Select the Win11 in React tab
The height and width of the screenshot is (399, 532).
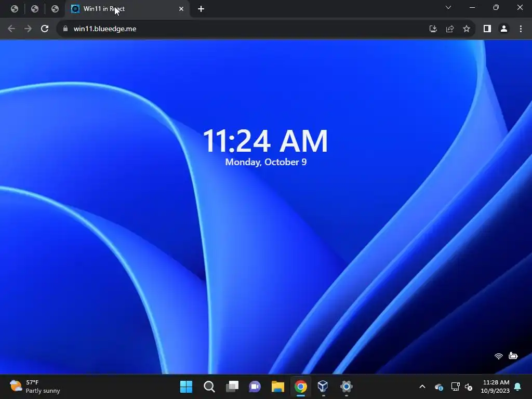pos(127,9)
